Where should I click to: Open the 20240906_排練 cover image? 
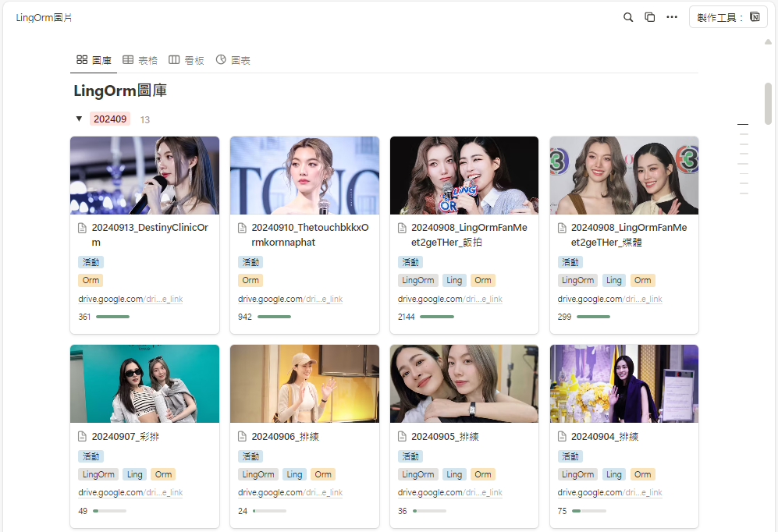coord(304,384)
